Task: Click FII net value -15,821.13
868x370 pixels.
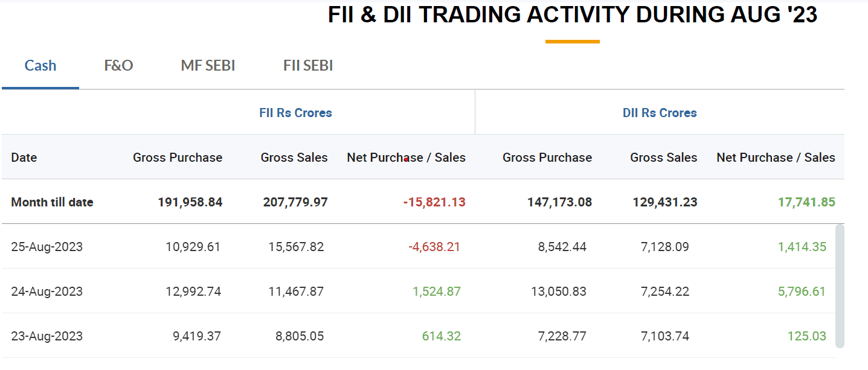Action: 434,202
